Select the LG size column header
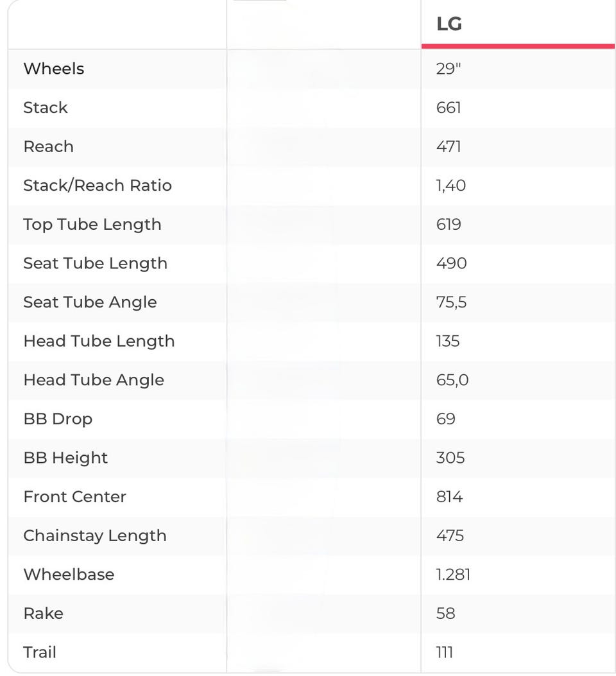Screen dimensions: 616x676 [449, 24]
